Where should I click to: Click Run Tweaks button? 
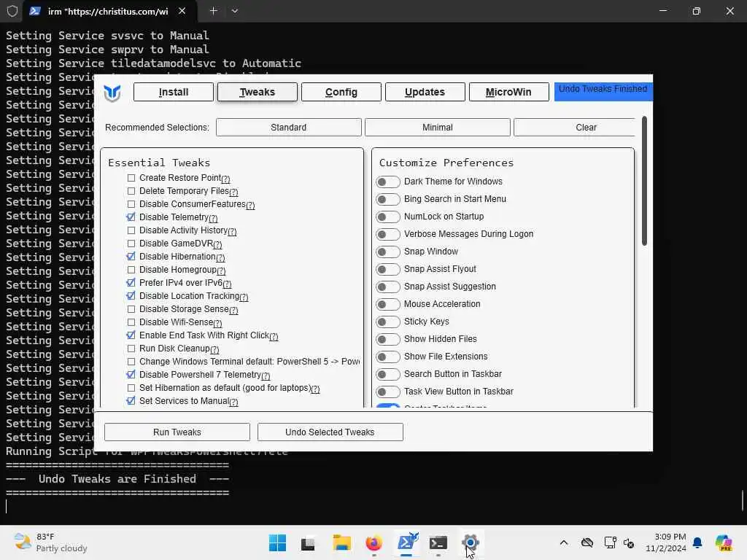177,432
